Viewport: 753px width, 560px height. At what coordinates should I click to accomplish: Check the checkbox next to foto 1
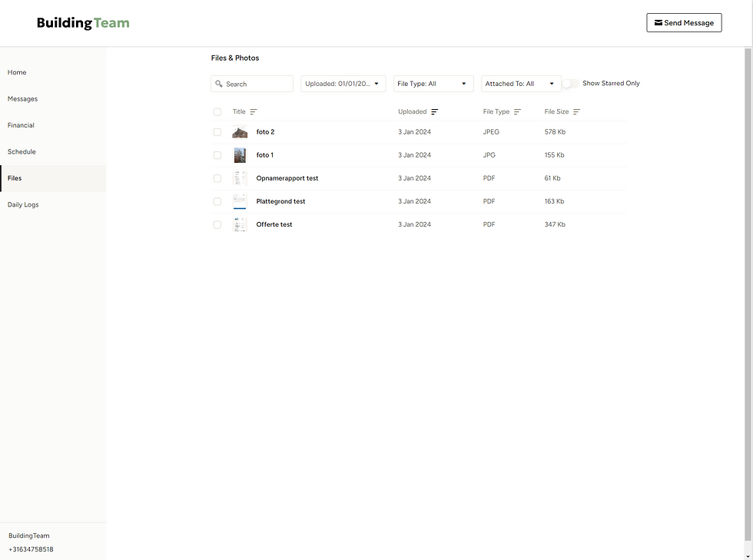217,154
